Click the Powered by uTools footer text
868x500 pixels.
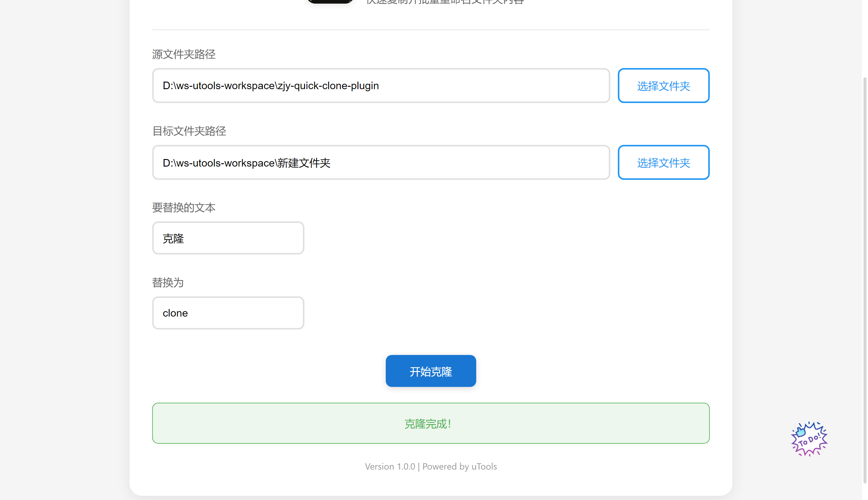459,466
